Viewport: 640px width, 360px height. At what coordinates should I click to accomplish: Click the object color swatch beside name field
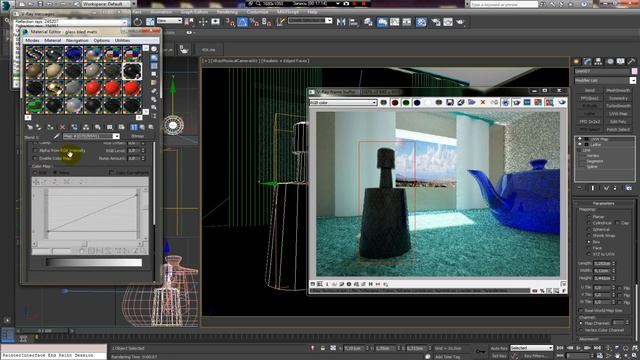pos(634,71)
